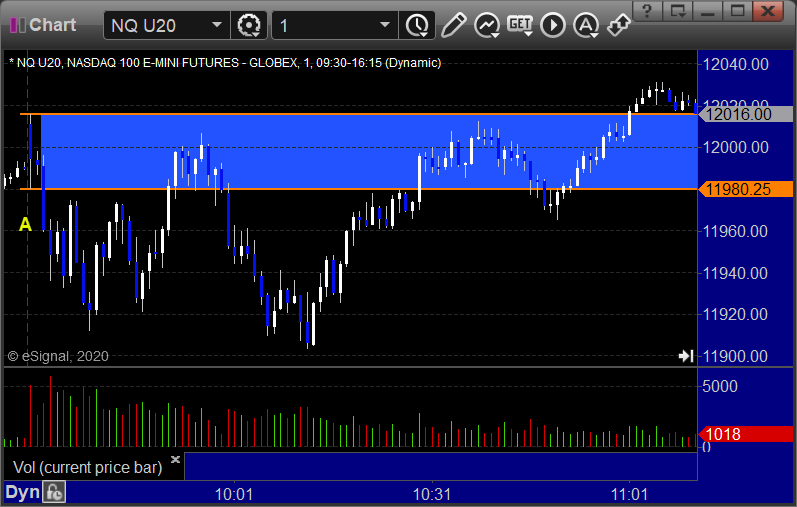Maximize the Chart window

738,10
